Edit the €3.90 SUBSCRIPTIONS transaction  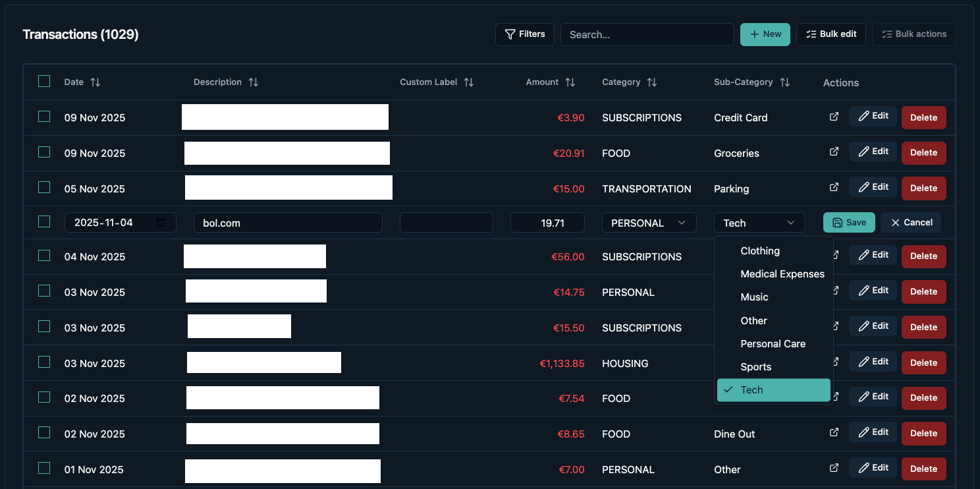click(x=873, y=116)
